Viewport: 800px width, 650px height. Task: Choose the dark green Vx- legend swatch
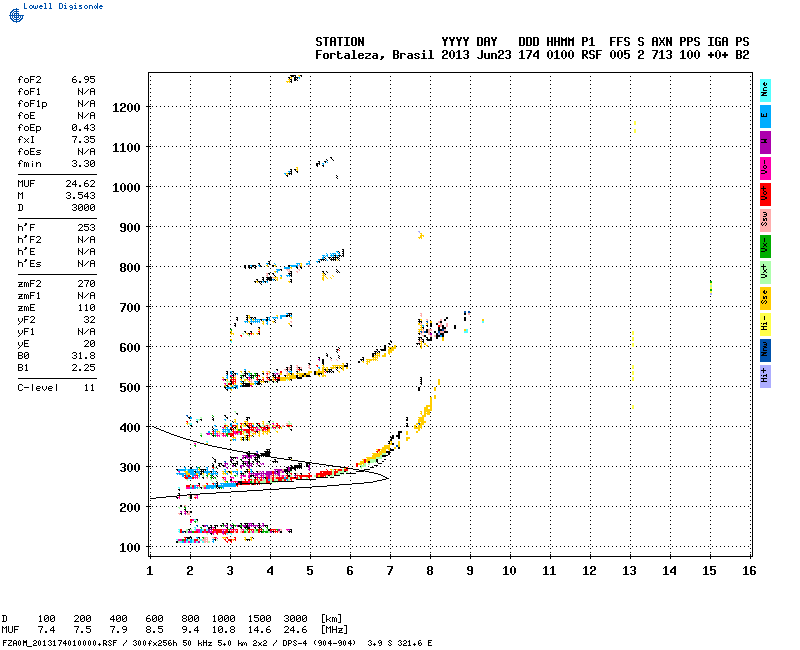click(x=765, y=246)
